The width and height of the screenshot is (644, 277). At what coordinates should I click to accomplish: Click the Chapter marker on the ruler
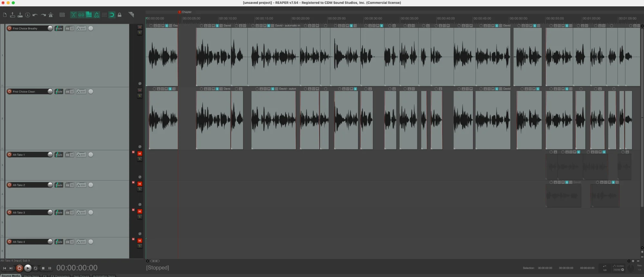[x=185, y=12]
